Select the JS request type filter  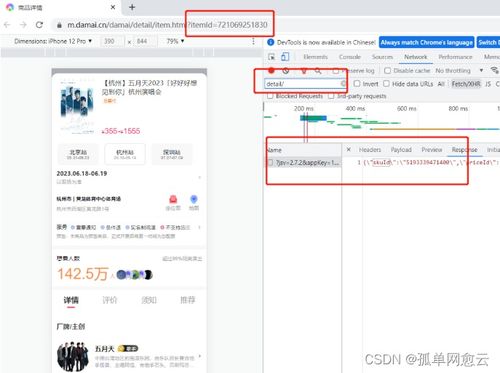488,84
